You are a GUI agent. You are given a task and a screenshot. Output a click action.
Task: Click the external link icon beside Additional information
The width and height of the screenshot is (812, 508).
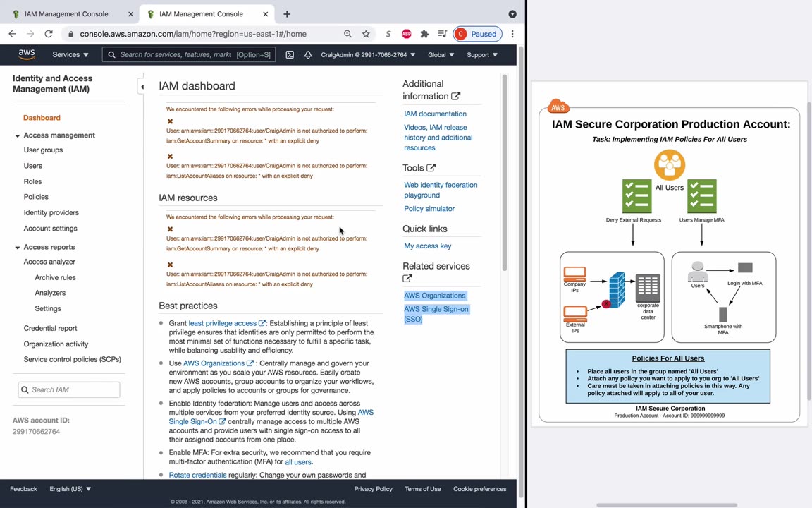pos(456,96)
